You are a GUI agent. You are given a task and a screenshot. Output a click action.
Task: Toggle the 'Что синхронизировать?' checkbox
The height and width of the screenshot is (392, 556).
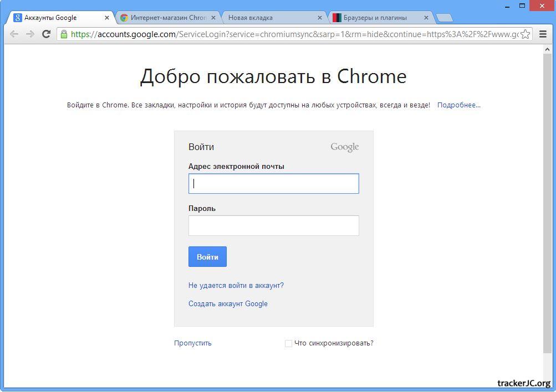point(288,343)
